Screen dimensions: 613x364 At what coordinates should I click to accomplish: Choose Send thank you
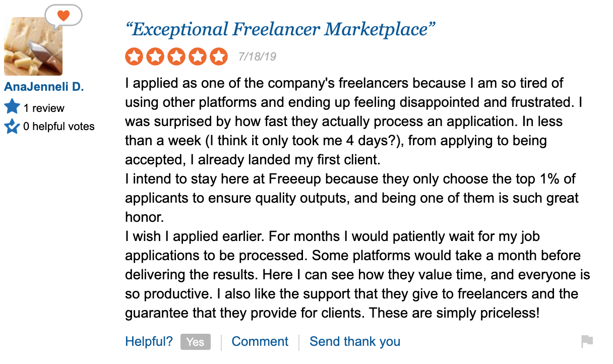355,341
